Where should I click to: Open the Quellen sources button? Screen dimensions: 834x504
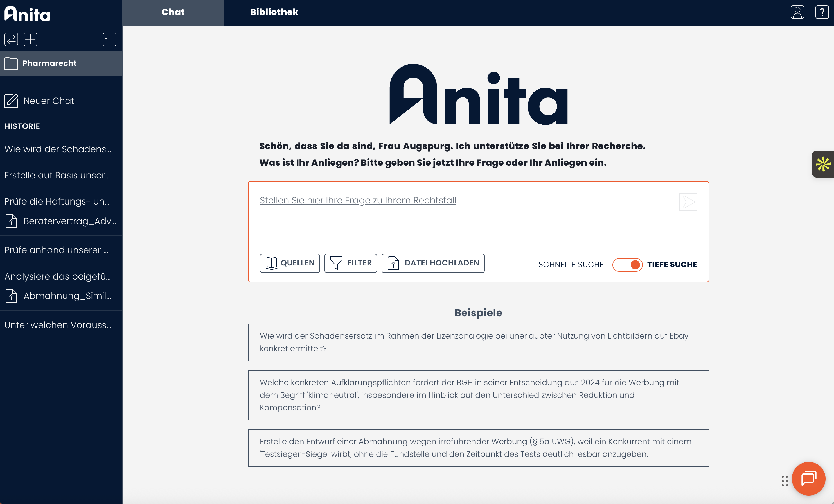(290, 263)
